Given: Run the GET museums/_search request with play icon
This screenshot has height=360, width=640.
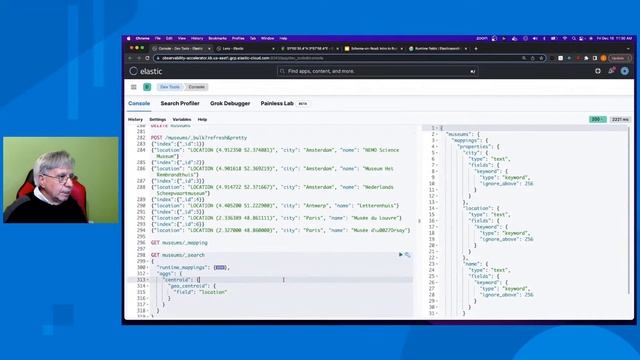Looking at the screenshot, I should 400,255.
